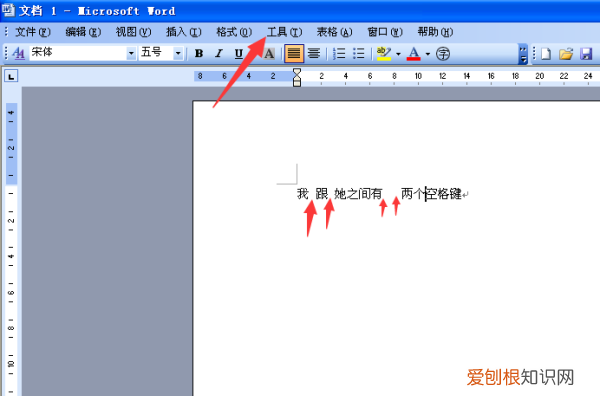
Task: Apply bulleted list formatting
Action: (359, 53)
